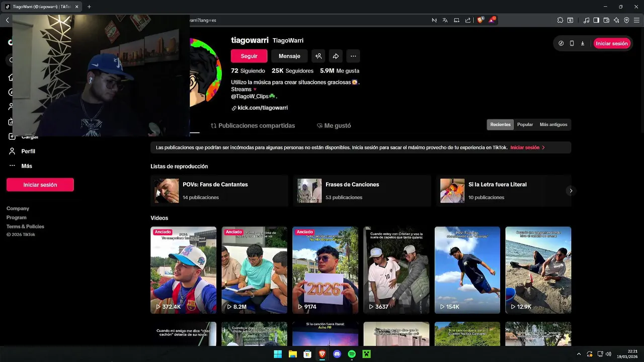Select the Popular sort tab
Screen dimensions: 644x362
(x=525, y=125)
